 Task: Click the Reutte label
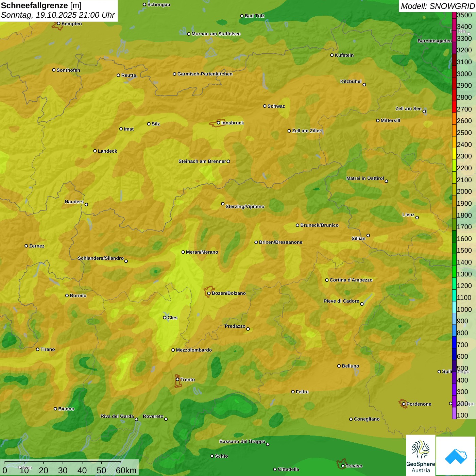point(129,75)
